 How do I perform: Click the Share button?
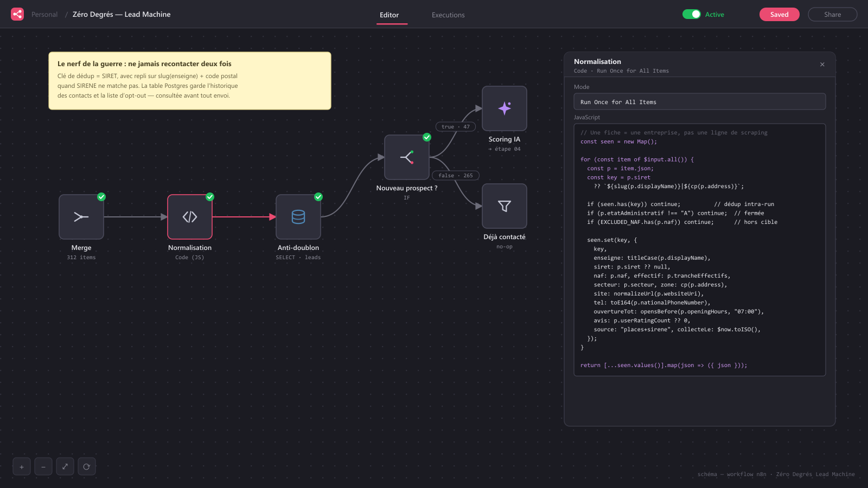pyautogui.click(x=832, y=15)
